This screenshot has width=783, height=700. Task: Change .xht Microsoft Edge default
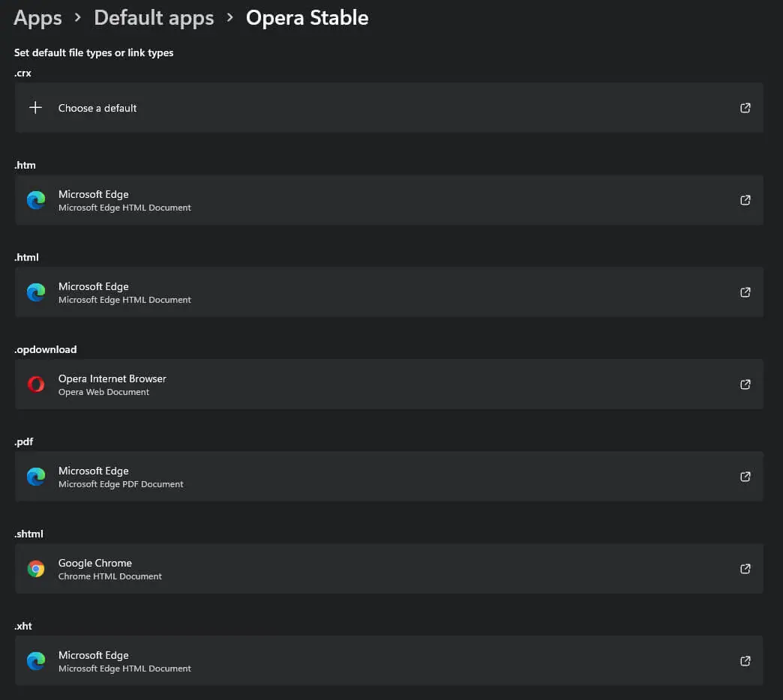[389, 660]
